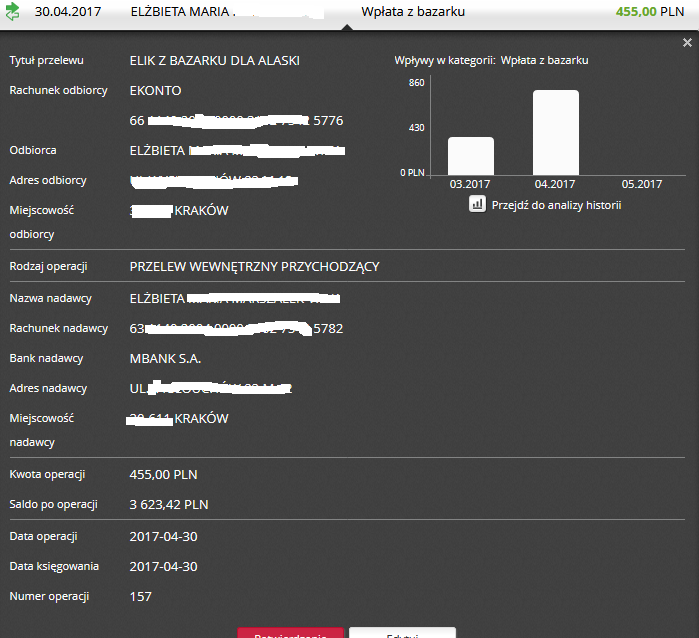Click the green 455,00 PLN amount in header

coord(639,13)
